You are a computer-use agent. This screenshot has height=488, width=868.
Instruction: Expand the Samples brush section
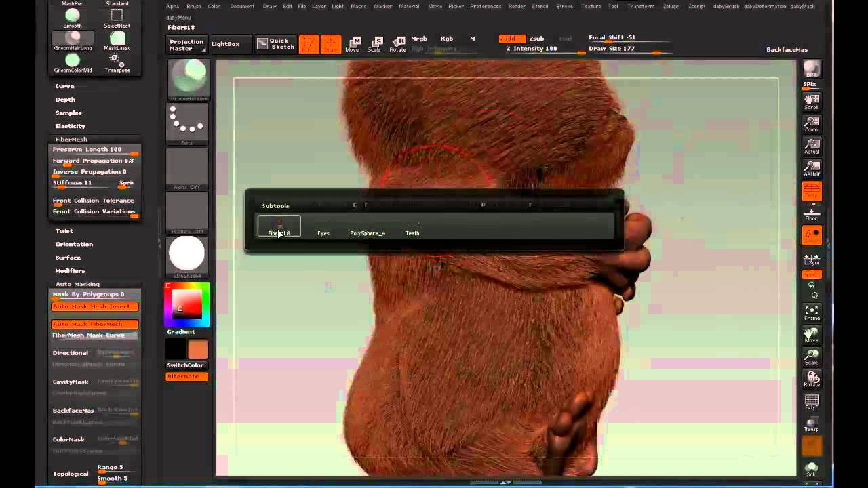68,113
